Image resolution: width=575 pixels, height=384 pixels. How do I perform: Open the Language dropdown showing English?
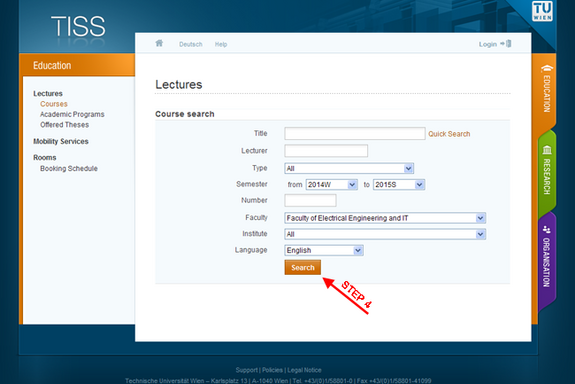tap(324, 250)
